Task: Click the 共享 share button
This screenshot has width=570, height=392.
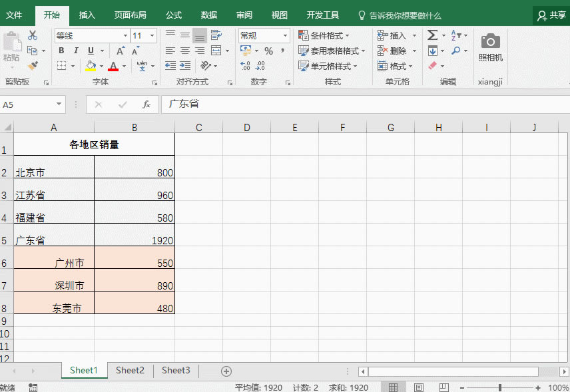Action: point(551,15)
